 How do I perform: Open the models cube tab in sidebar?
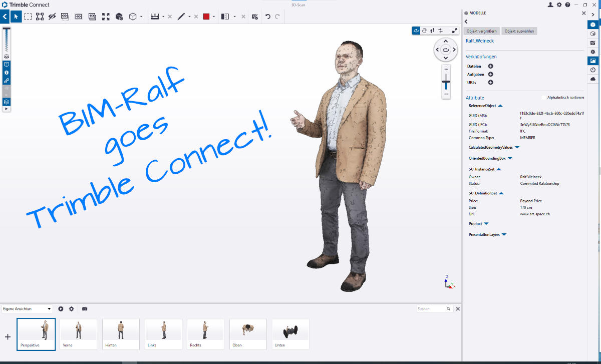[x=593, y=24]
